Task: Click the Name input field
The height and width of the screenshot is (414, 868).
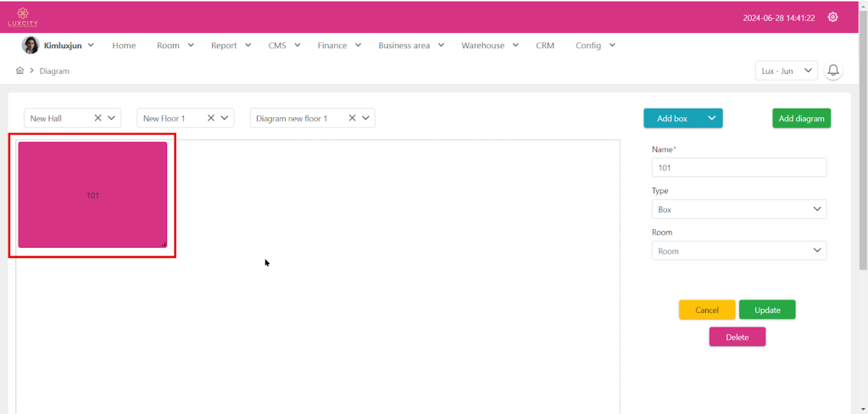Action: (x=738, y=168)
